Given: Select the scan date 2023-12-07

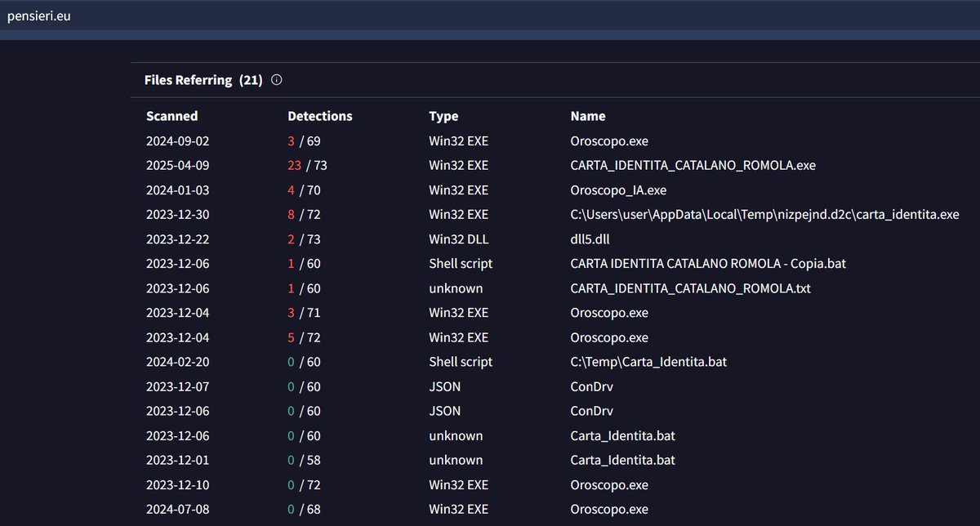Looking at the screenshot, I should click(177, 386).
